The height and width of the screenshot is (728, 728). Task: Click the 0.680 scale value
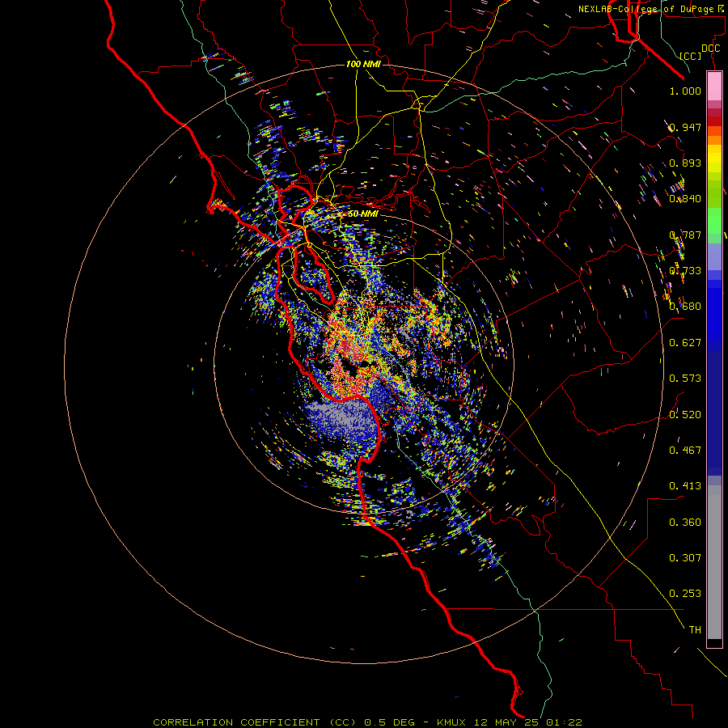(685, 307)
